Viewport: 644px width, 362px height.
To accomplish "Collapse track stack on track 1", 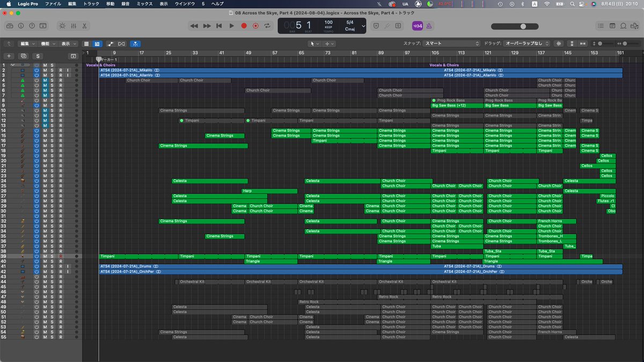I will (x=12, y=65).
